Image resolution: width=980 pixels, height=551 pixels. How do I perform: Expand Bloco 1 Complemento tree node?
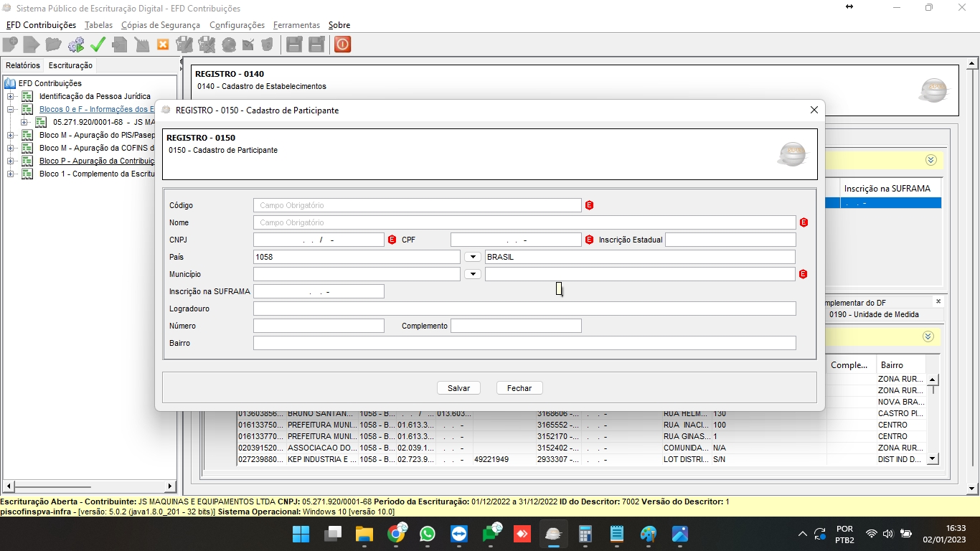pyautogui.click(x=11, y=174)
